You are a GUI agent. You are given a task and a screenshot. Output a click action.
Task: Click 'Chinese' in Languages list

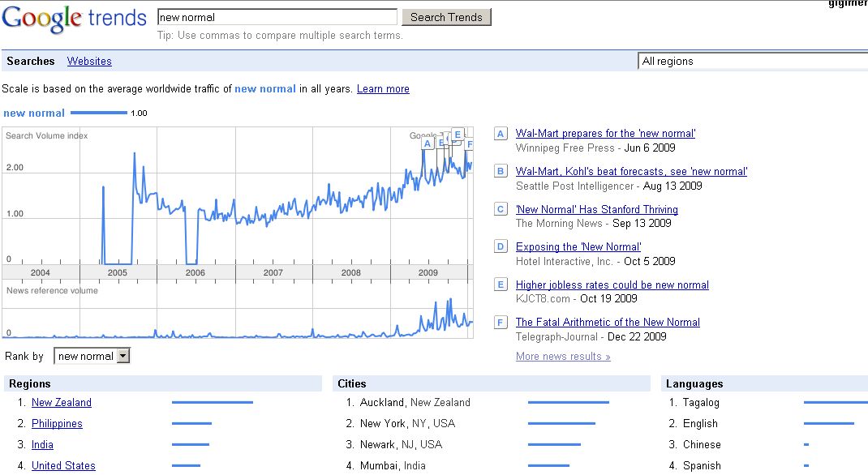[702, 444]
